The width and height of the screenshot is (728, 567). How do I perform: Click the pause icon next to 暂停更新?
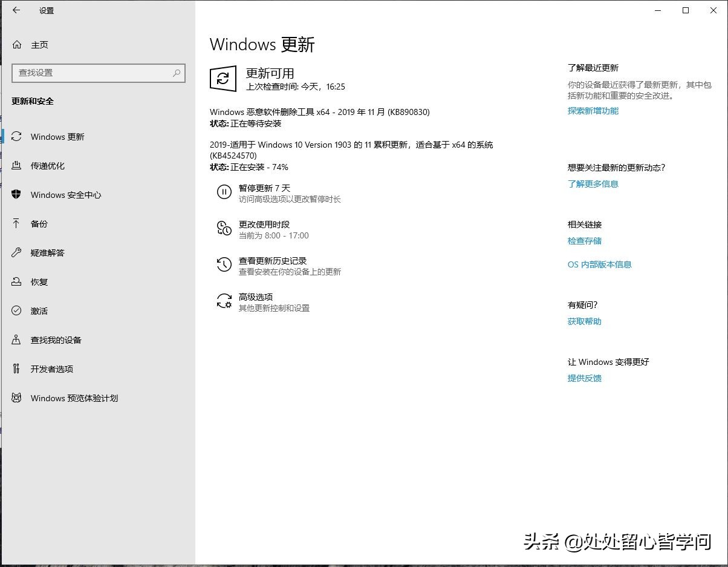[224, 192]
